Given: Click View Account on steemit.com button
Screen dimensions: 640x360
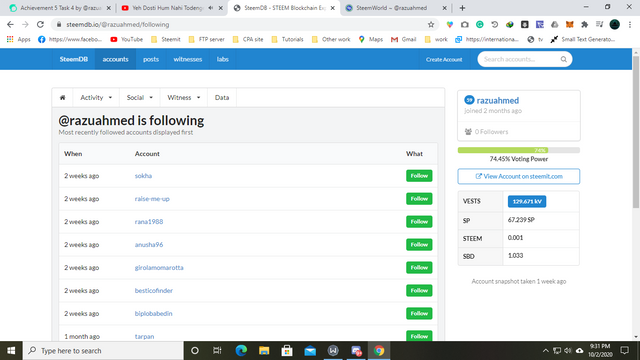Looking at the screenshot, I should point(519,176).
